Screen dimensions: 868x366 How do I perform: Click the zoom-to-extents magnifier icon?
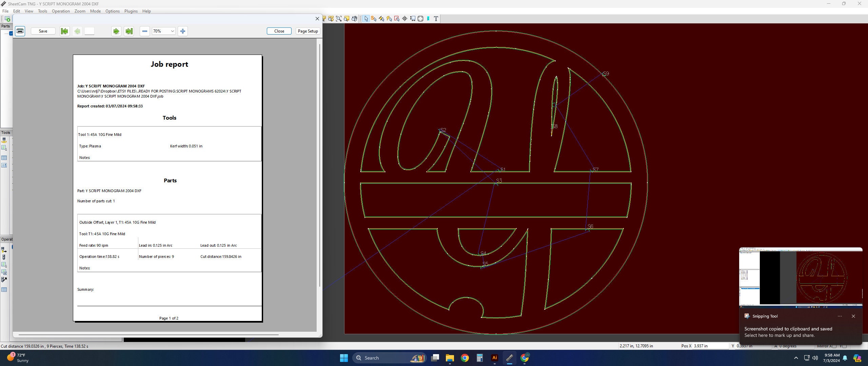[x=339, y=19]
